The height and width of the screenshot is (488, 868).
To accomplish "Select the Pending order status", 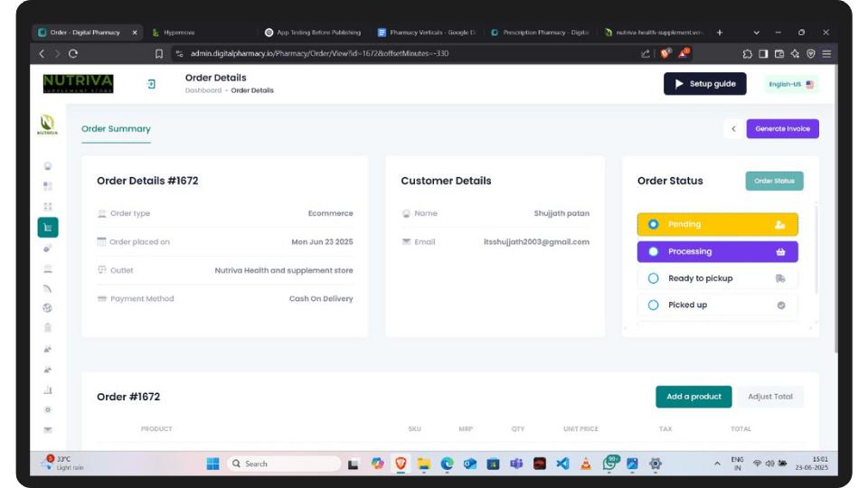I will [717, 224].
